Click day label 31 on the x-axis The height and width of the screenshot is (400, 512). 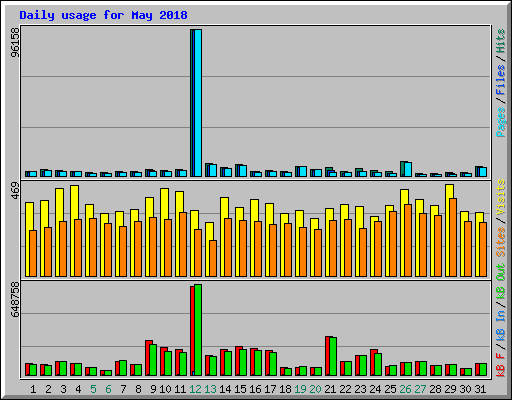pyautogui.click(x=480, y=389)
